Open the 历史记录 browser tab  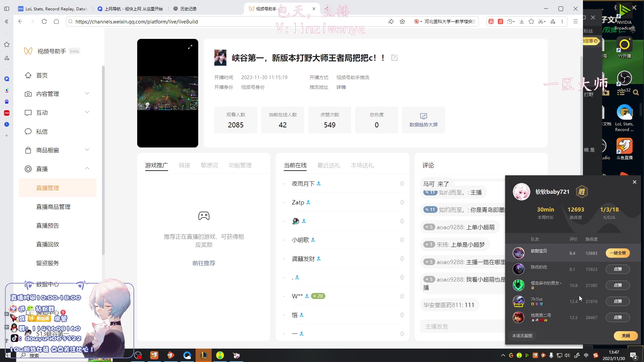pyautogui.click(x=205, y=9)
